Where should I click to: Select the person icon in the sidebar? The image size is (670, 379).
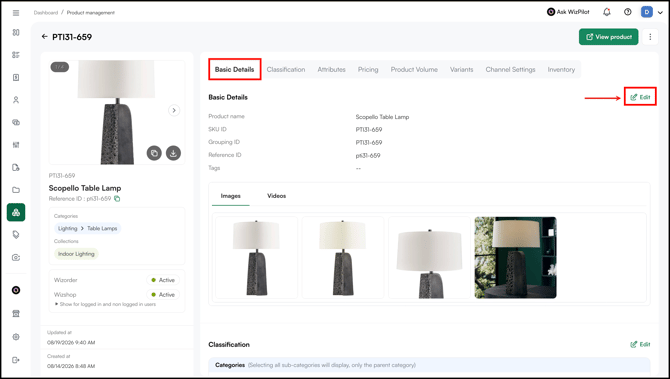(x=16, y=100)
